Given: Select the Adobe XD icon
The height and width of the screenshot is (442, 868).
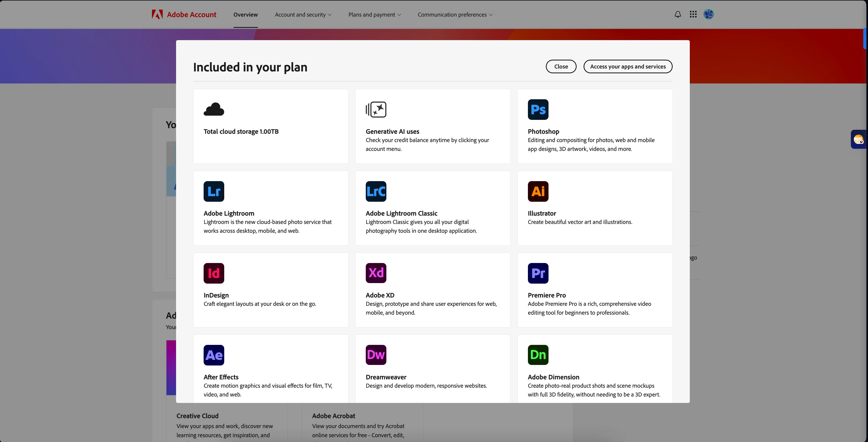Looking at the screenshot, I should coord(376,273).
